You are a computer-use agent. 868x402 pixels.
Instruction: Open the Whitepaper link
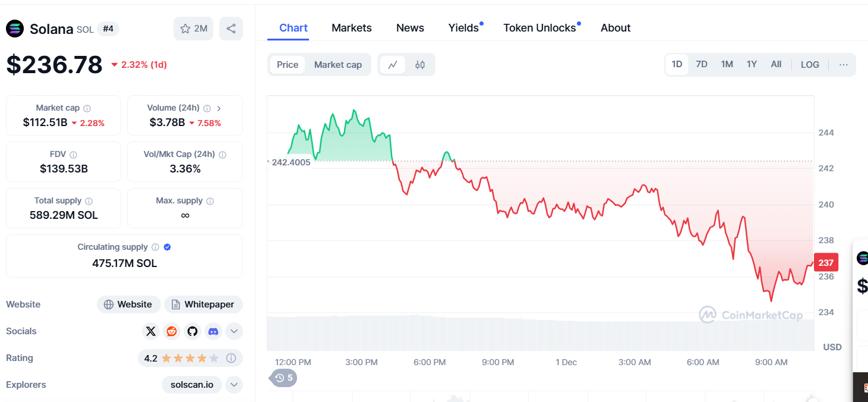203,304
